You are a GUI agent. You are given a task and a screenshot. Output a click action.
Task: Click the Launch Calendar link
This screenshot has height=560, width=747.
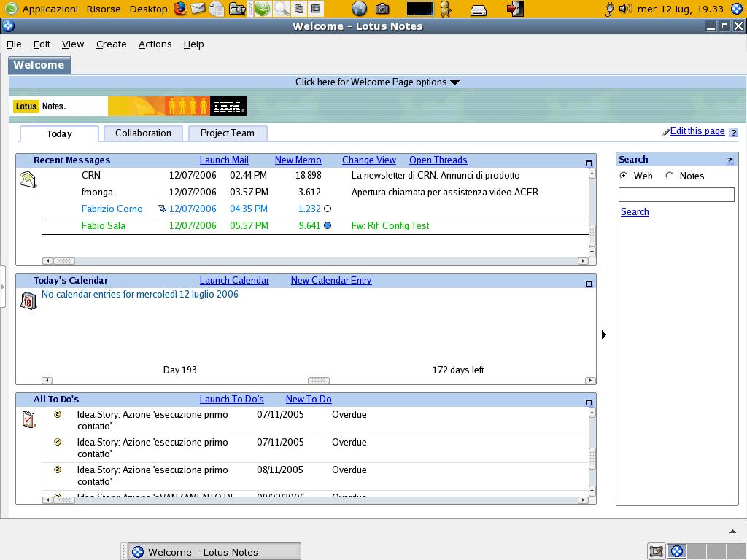click(x=234, y=281)
